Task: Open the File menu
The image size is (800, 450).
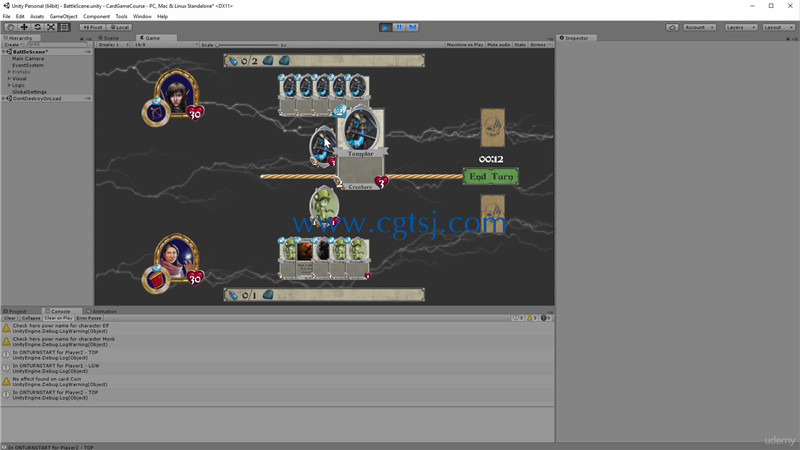Action: (7, 16)
